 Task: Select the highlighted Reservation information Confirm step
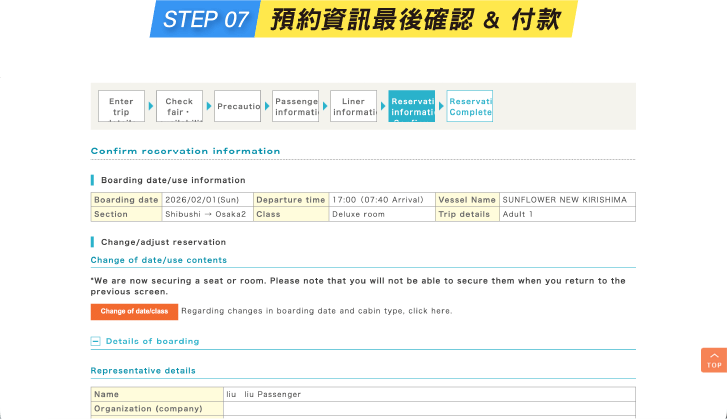tap(411, 106)
